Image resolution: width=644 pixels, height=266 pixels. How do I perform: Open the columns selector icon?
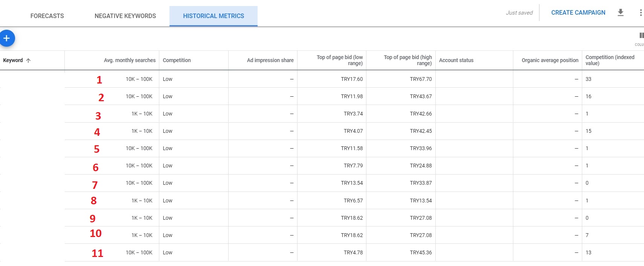641,36
